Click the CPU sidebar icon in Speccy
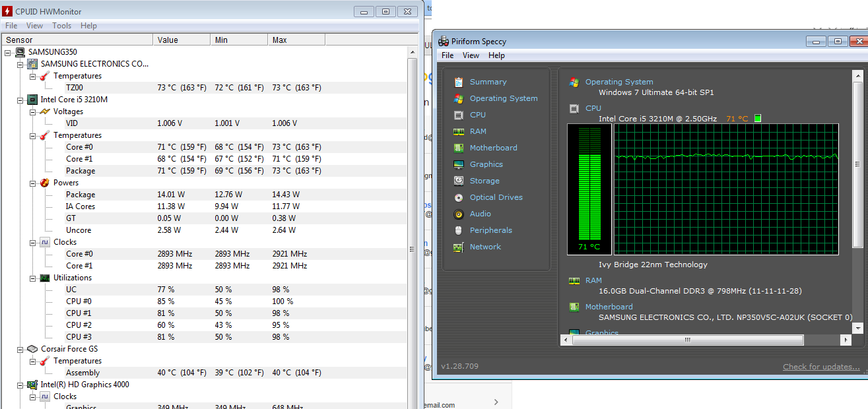This screenshot has height=409, width=868. click(459, 115)
